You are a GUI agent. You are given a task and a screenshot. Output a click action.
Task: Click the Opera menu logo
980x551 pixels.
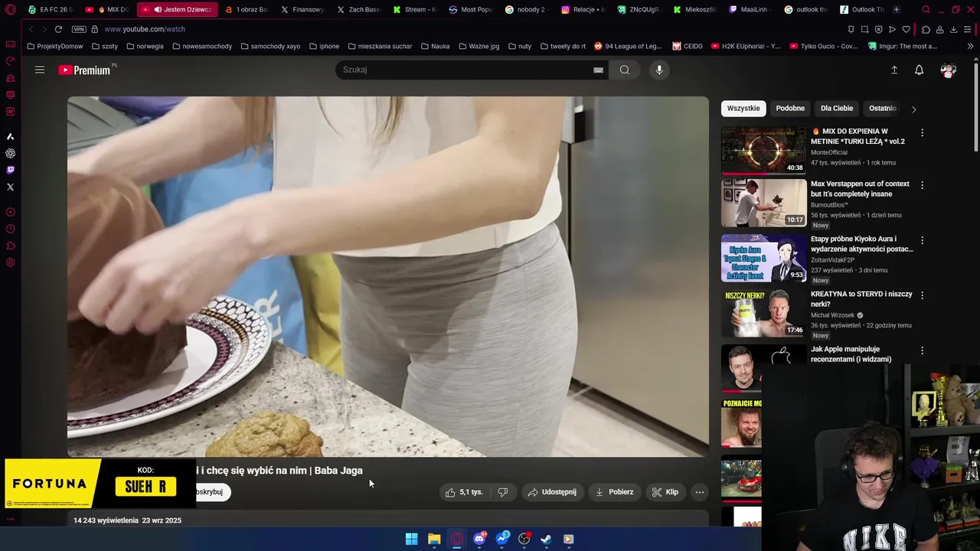[10, 10]
